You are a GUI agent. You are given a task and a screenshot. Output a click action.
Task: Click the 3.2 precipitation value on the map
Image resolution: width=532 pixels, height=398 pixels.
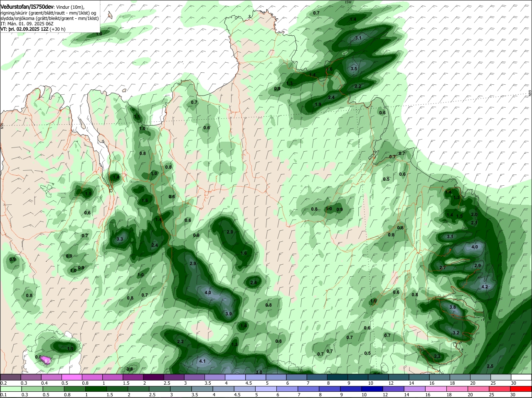(x=456, y=333)
